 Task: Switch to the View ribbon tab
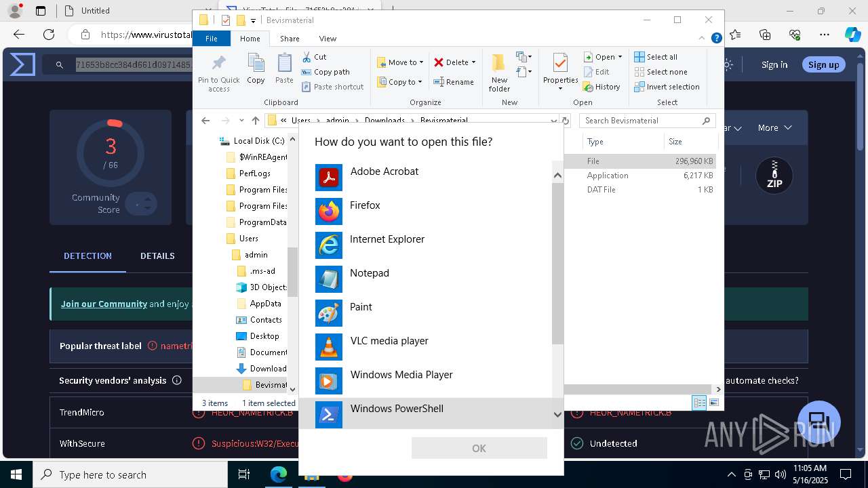click(x=328, y=39)
